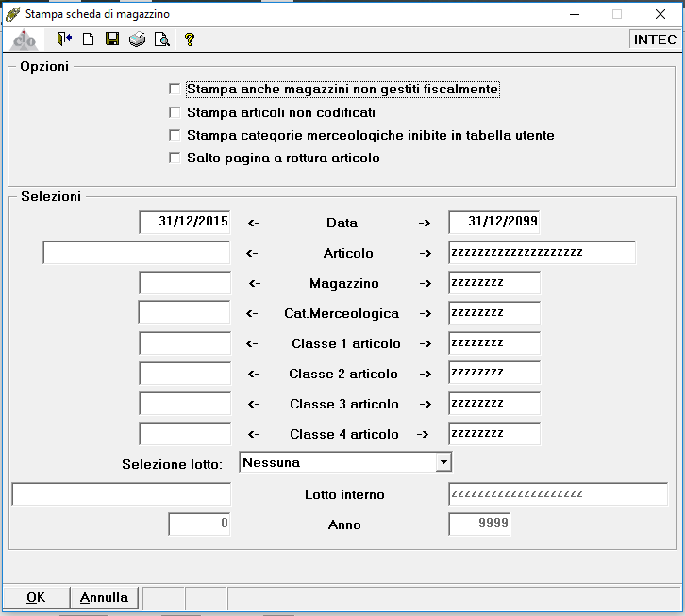Click the printer toolbar icon
Viewport: 685px width, 616px height.
click(x=137, y=40)
